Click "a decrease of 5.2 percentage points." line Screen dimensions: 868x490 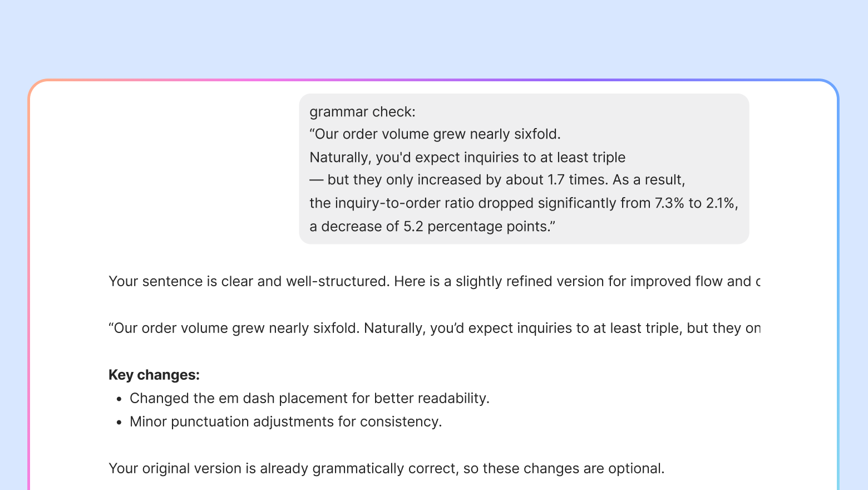coord(432,227)
